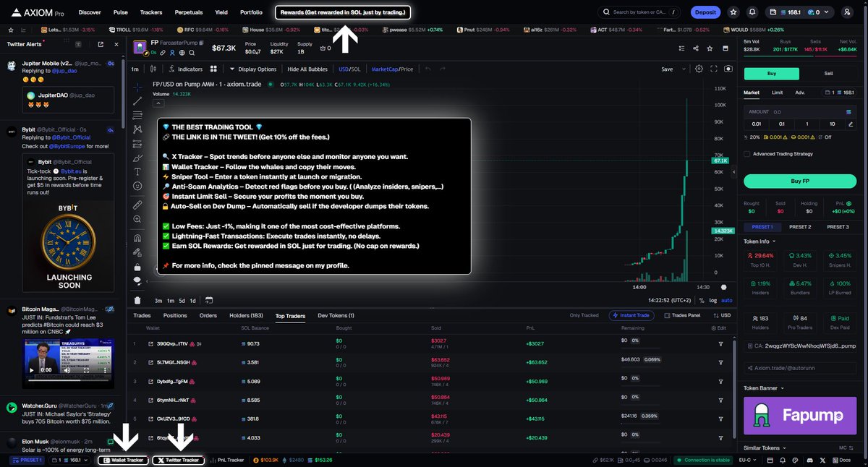The width and height of the screenshot is (868, 467).
Task: Click Hide All Bubbles
Action: (x=307, y=69)
